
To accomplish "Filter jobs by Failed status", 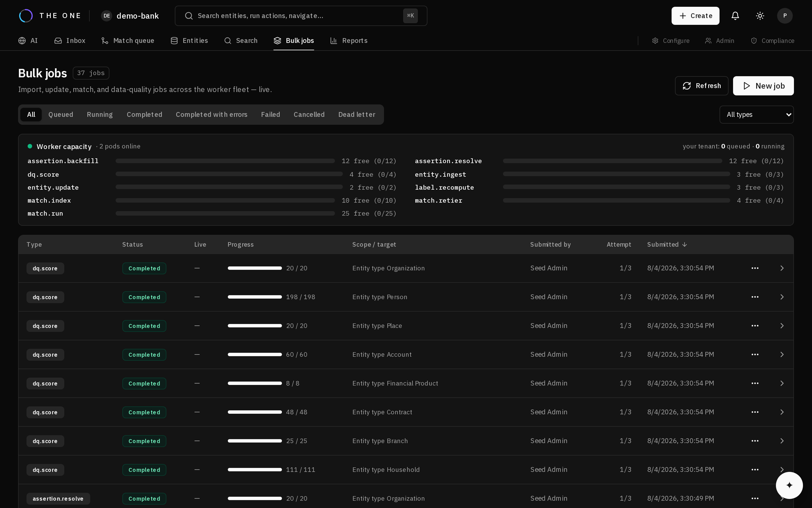I will [x=270, y=115].
